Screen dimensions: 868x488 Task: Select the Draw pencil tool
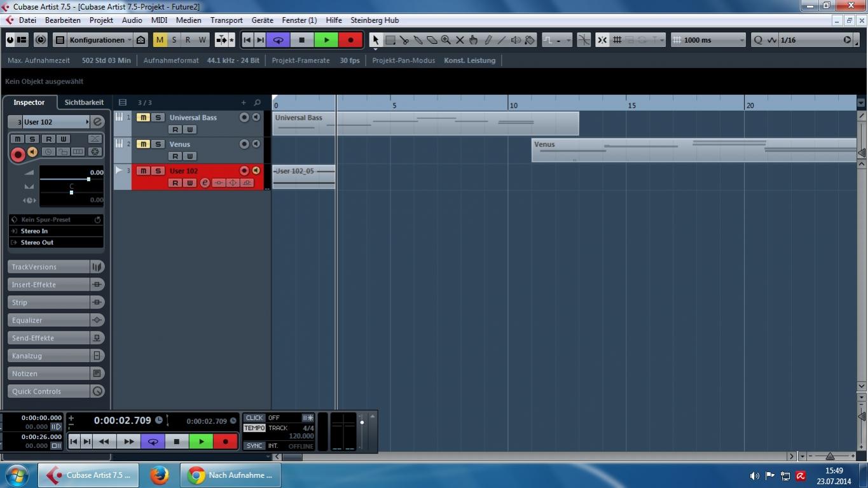pos(488,40)
